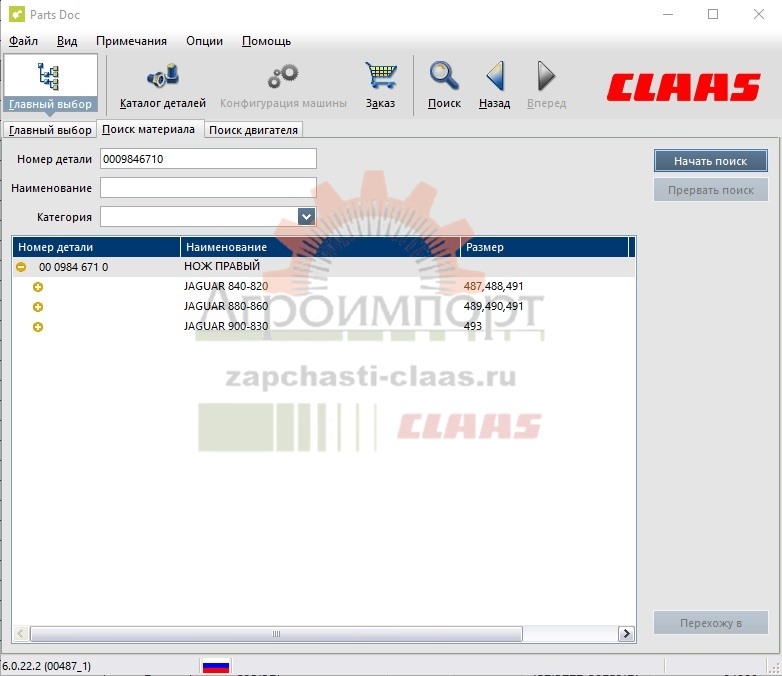The height and width of the screenshot is (676, 782).
Task: Click the Начать поиск button
Action: [x=711, y=161]
